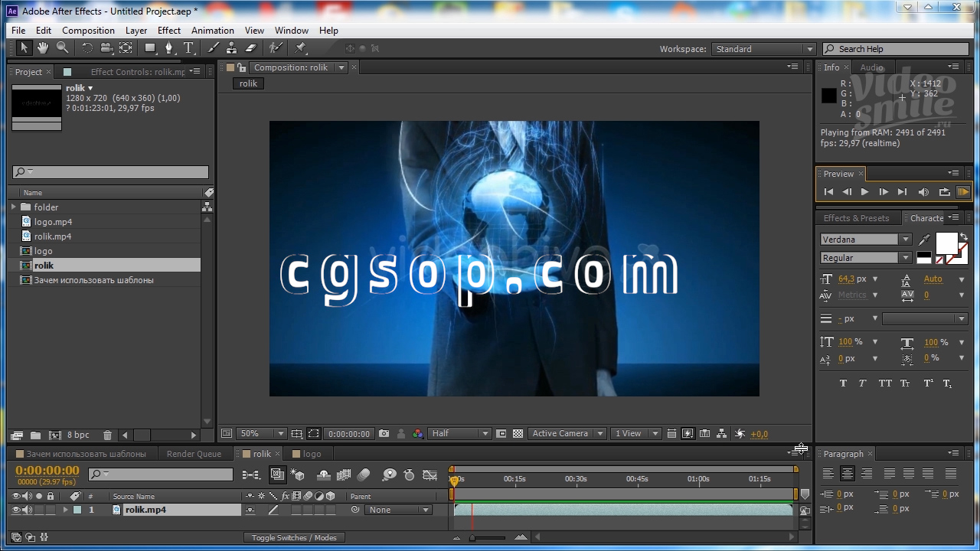Toggle loop option in Preview panel
Viewport: 980px width, 551px height.
(x=944, y=192)
